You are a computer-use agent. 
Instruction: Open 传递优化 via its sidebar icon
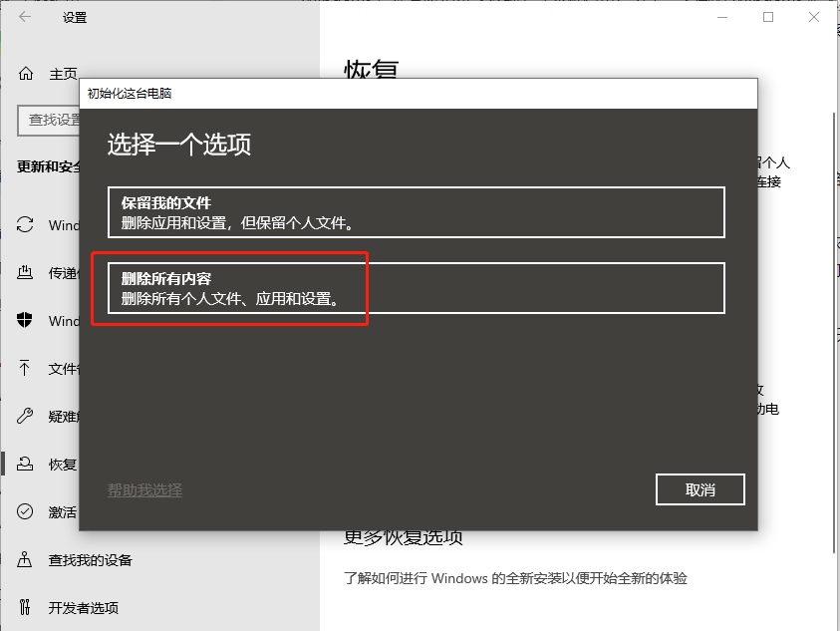coord(25,273)
